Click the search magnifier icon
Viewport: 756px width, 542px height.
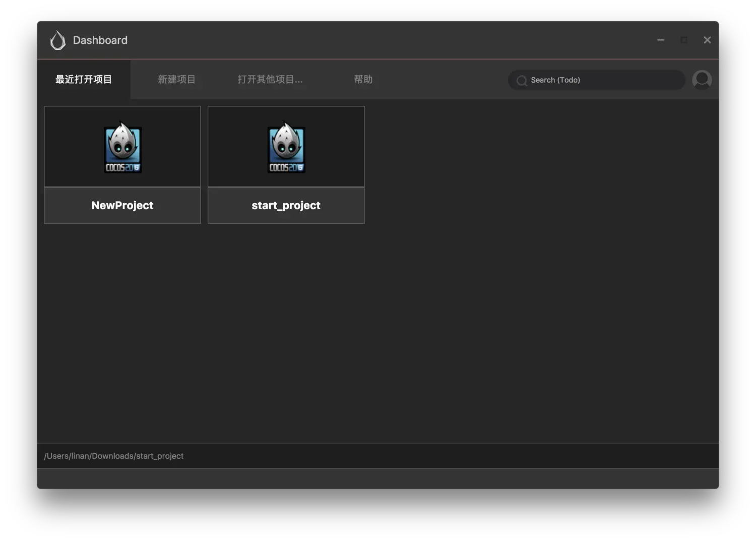coord(522,80)
